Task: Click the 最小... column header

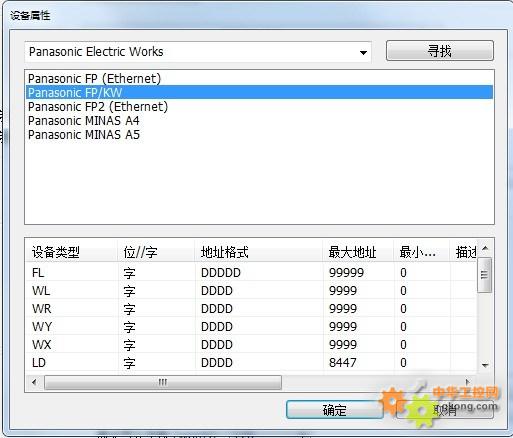Action: pos(422,252)
